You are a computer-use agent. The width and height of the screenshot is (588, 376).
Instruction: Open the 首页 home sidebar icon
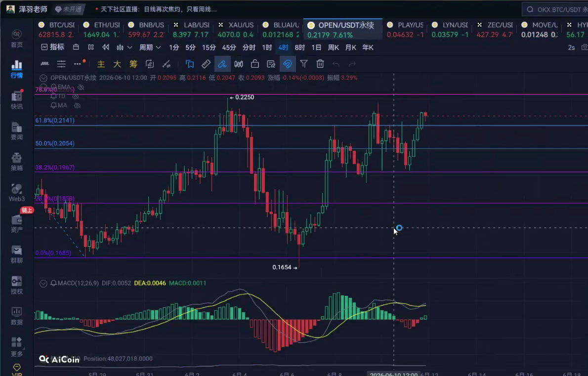(x=16, y=39)
